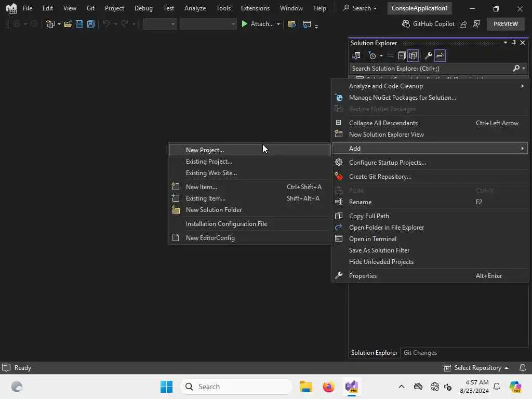Choose Existing Web Site... entry
Image resolution: width=532 pixels, height=399 pixels.
tap(250, 173)
